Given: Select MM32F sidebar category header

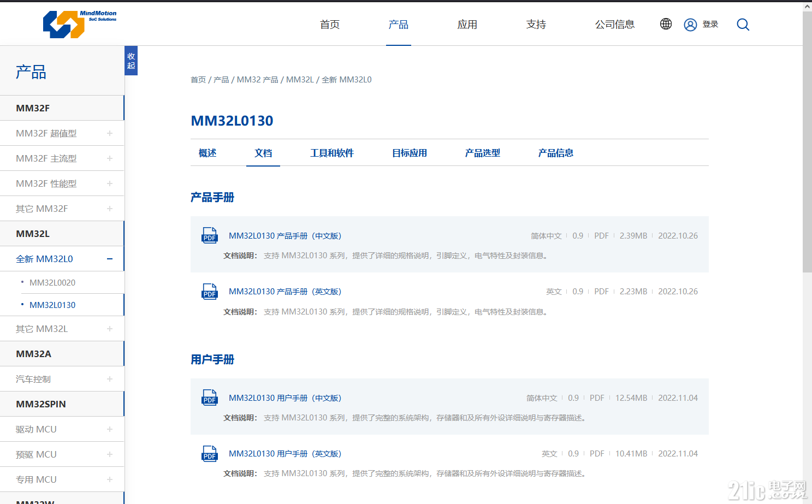Looking at the screenshot, I should tap(62, 108).
